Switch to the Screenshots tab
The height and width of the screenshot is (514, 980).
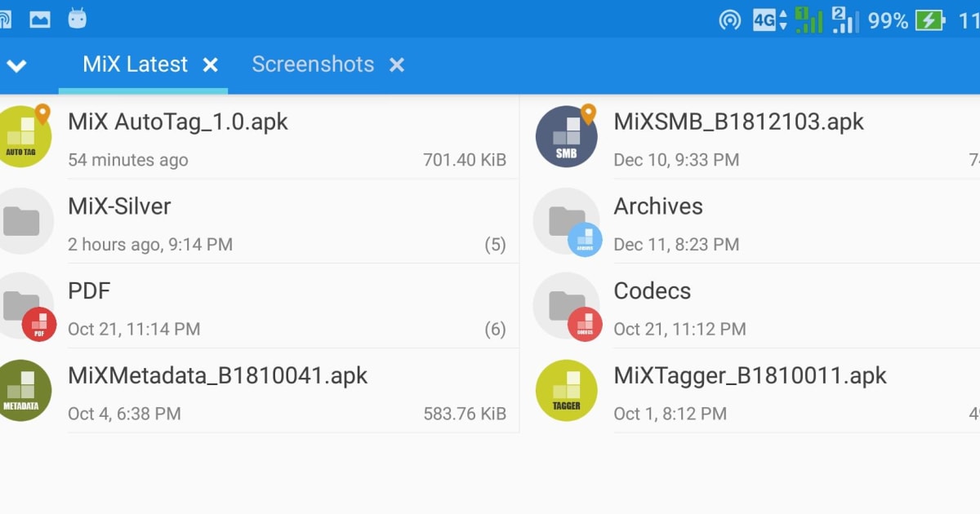pos(314,64)
